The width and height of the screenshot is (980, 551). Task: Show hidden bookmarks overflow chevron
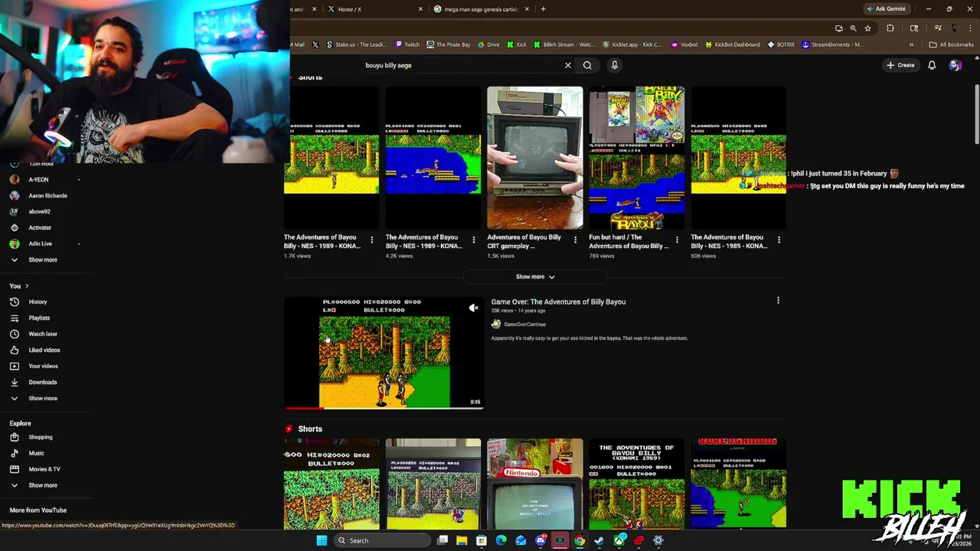tap(911, 44)
